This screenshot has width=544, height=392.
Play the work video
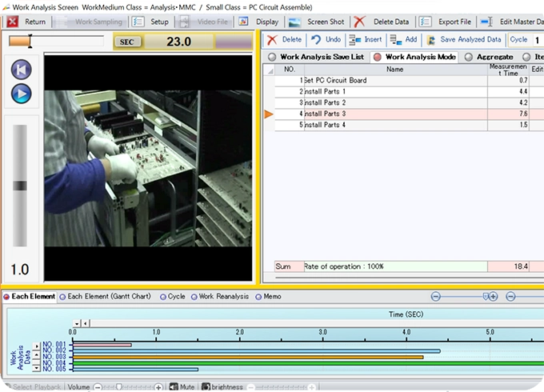coord(21,94)
